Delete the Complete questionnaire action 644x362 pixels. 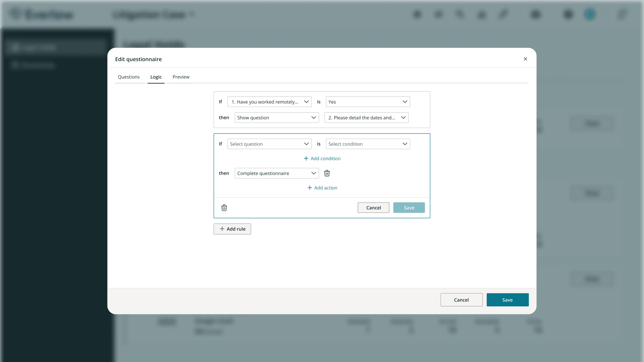pyautogui.click(x=327, y=173)
